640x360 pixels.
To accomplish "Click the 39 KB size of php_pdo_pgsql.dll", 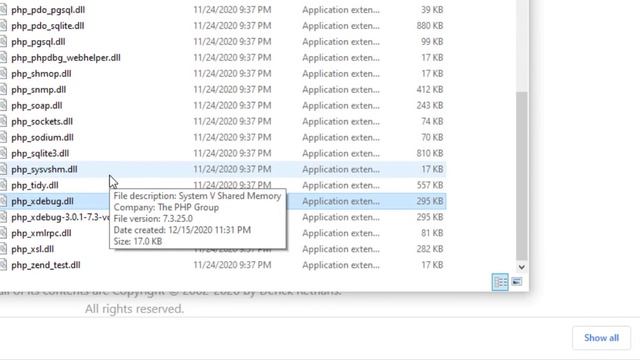I will [x=432, y=10].
